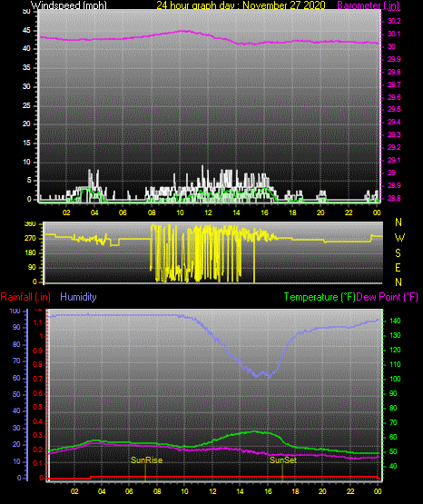Click the 0.7 rainfall scale value
423x504 pixels.
click(x=37, y=379)
